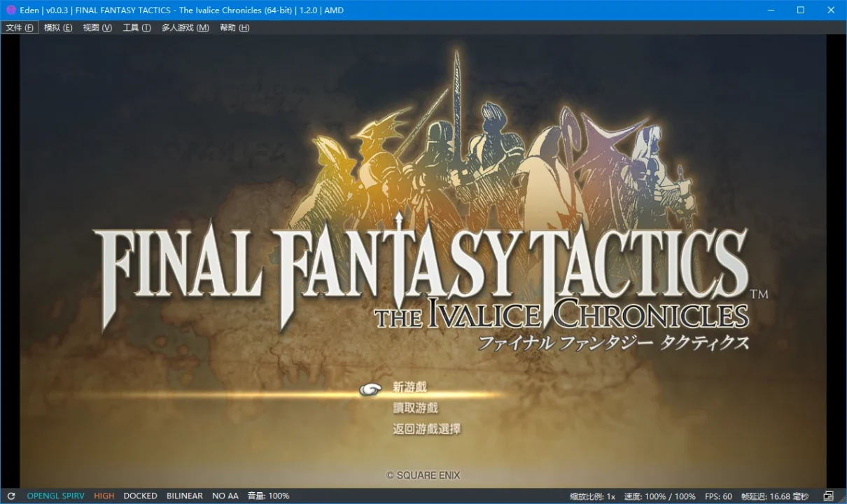Open the BILINEAR filter selector
The image size is (847, 504).
(184, 496)
